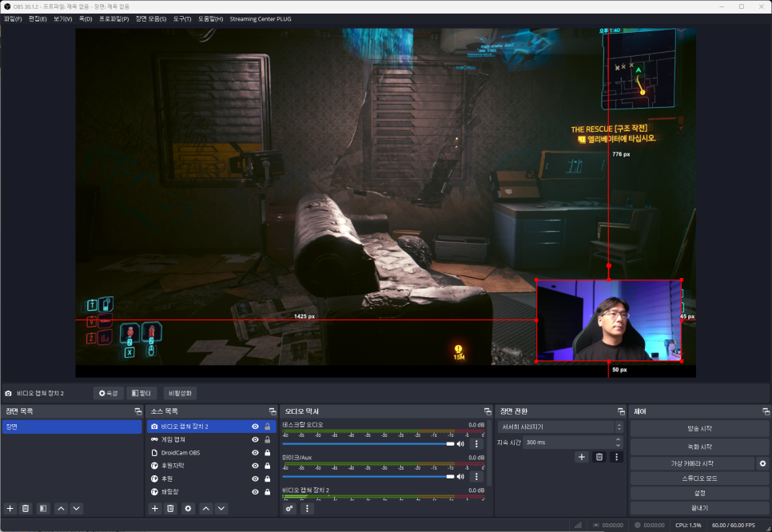Toggle visibility of DroidCam OBS source

point(255,452)
